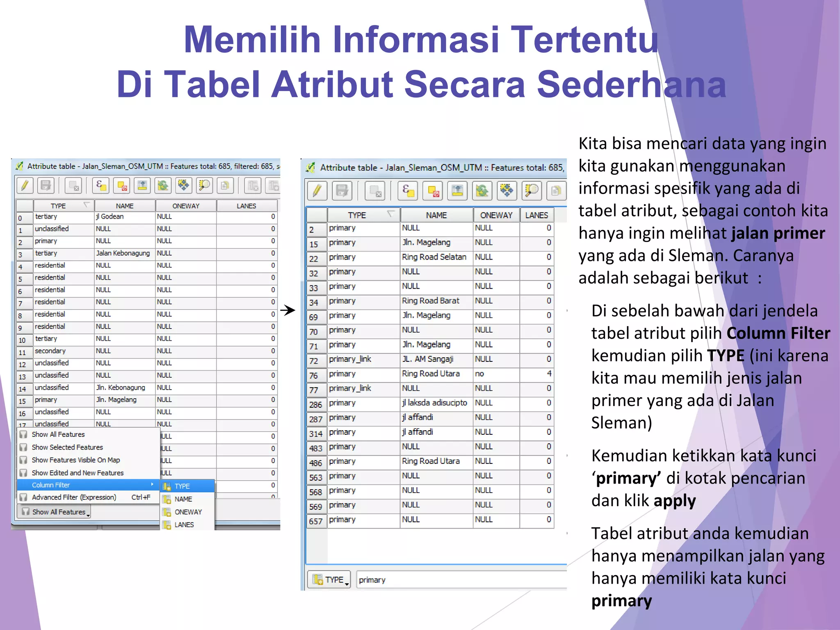Select row 657 header in right table

pos(317,521)
